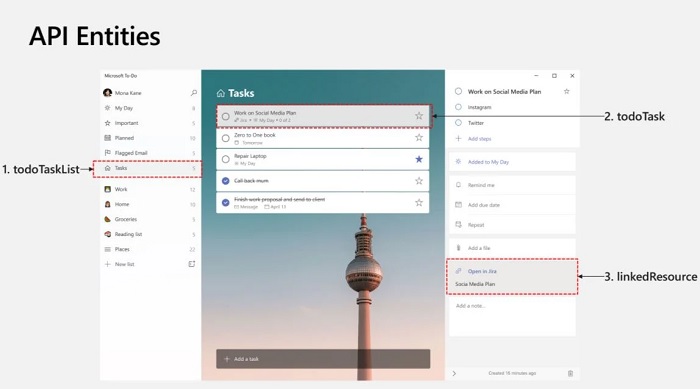Image resolution: width=700 pixels, height=389 pixels.
Task: Unstar the Repair Laptop task
Action: pyautogui.click(x=419, y=159)
